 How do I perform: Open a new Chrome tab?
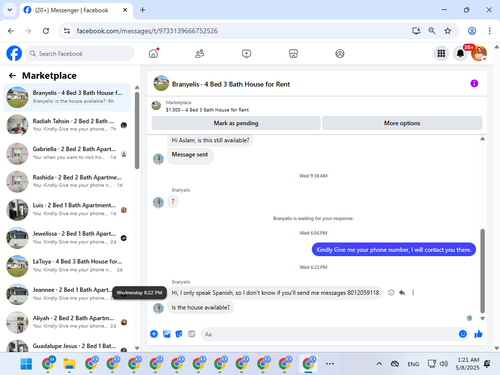point(143,10)
